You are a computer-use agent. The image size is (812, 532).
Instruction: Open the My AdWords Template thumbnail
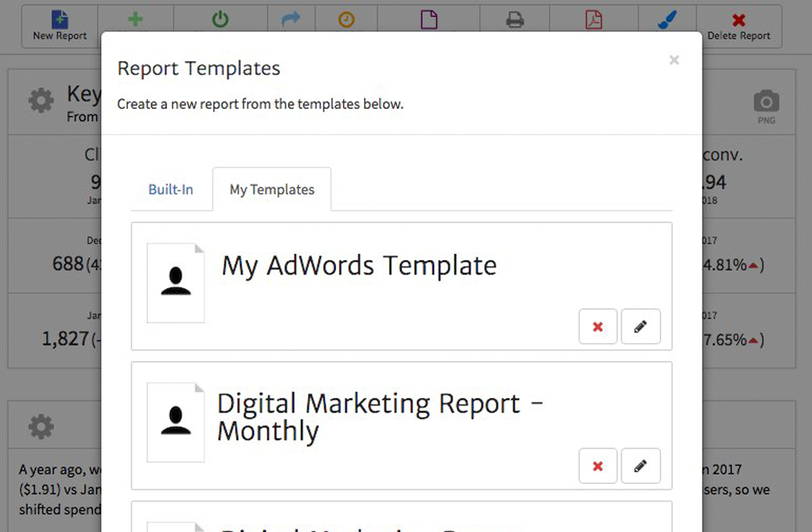[x=176, y=283]
